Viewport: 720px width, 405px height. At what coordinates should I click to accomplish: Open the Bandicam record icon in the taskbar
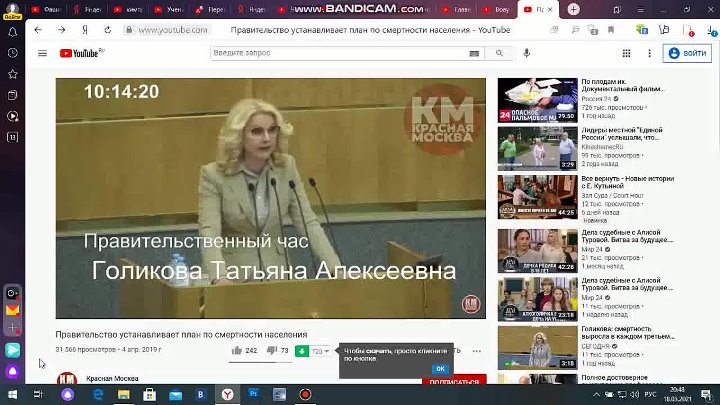pyautogui.click(x=305, y=394)
